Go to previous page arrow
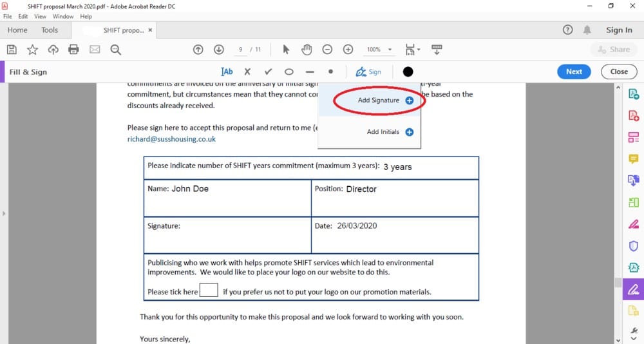This screenshot has height=344, width=644. 198,50
